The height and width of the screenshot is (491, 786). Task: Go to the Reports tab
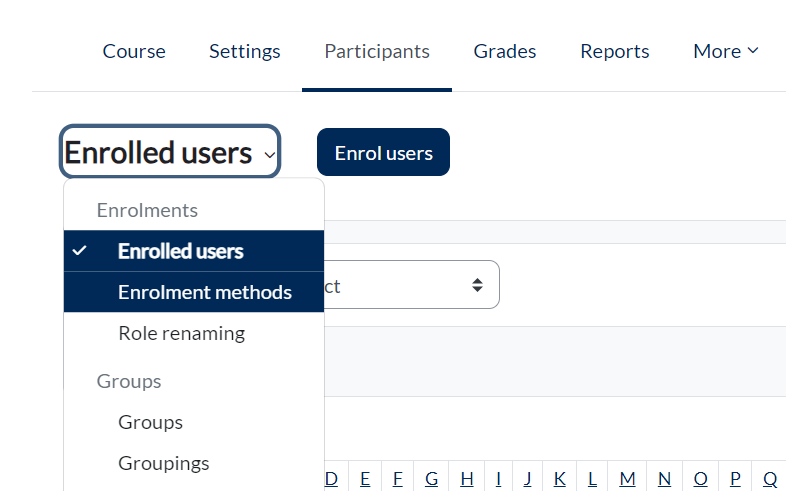(x=614, y=51)
